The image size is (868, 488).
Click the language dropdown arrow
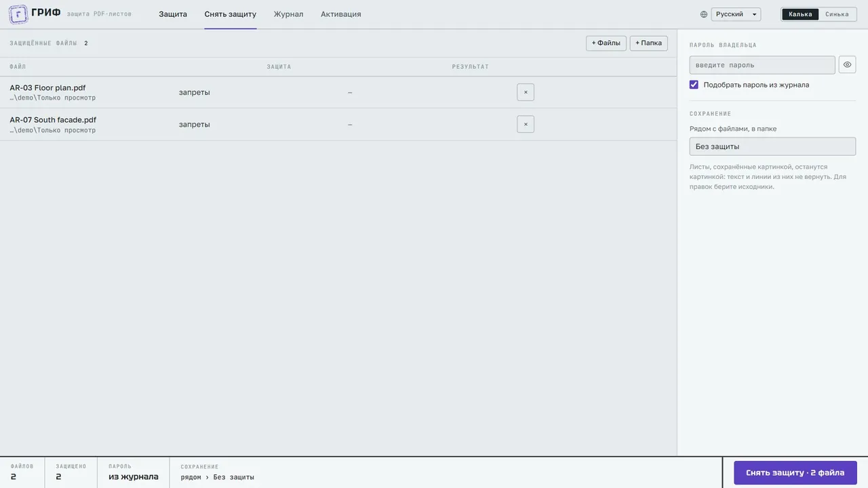coord(755,14)
